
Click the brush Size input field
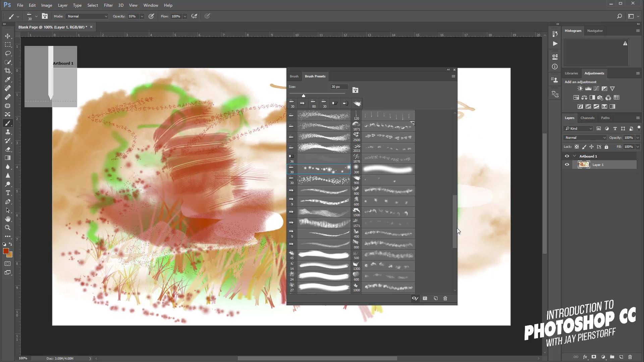pos(339,87)
